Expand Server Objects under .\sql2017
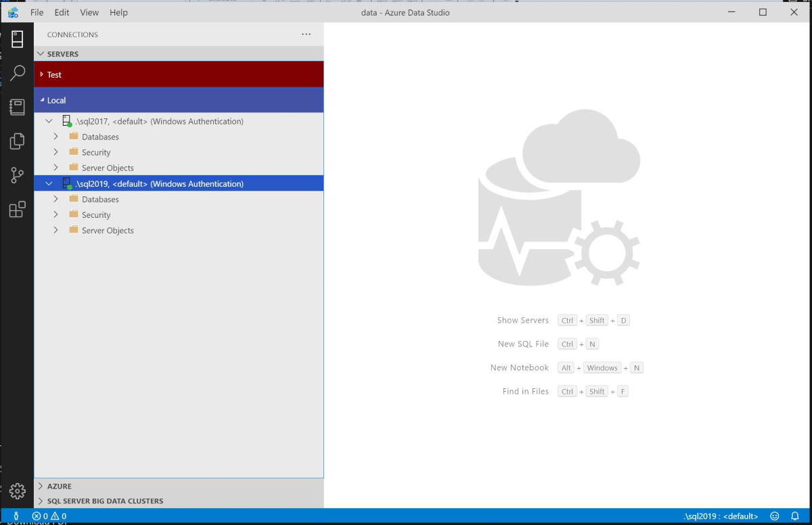 pos(56,168)
